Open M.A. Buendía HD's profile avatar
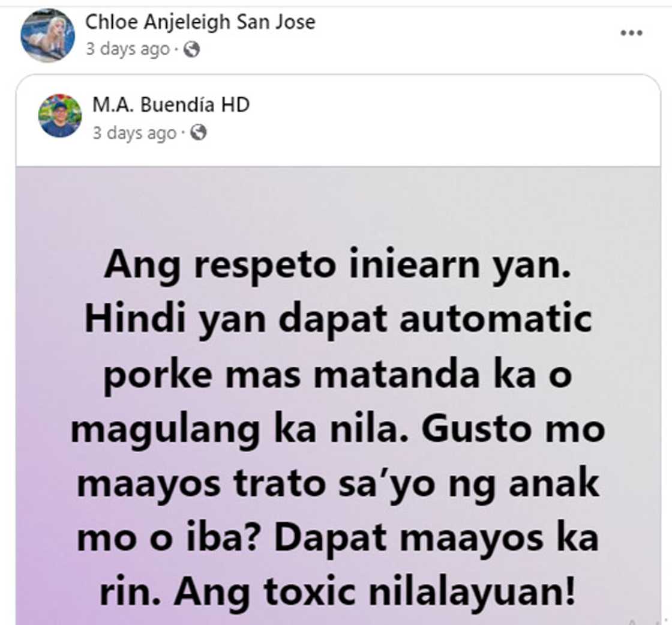The width and height of the screenshot is (672, 625). click(59, 115)
